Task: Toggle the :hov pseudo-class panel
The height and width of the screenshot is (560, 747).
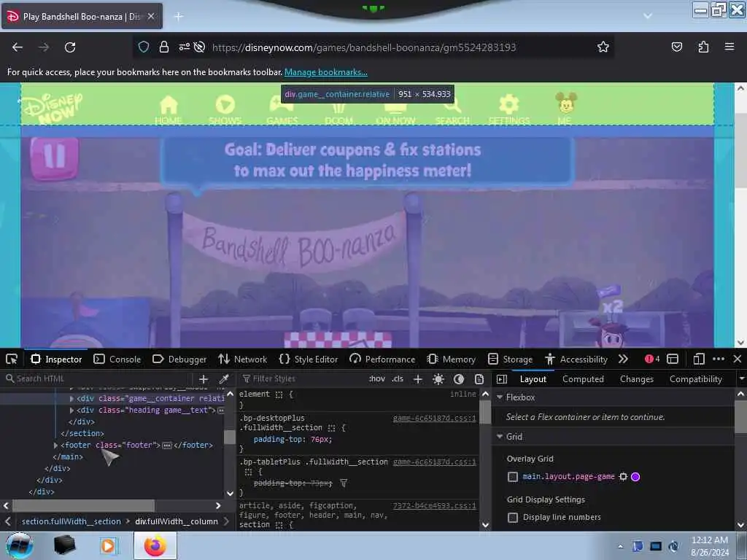Action: pos(377,378)
